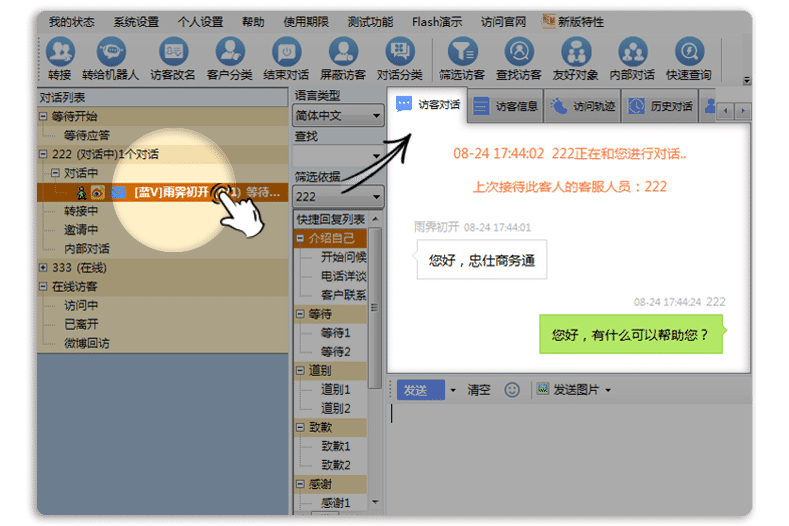Expand the 333 (在线) tree node
This screenshot has height=526, width=789.
43,268
